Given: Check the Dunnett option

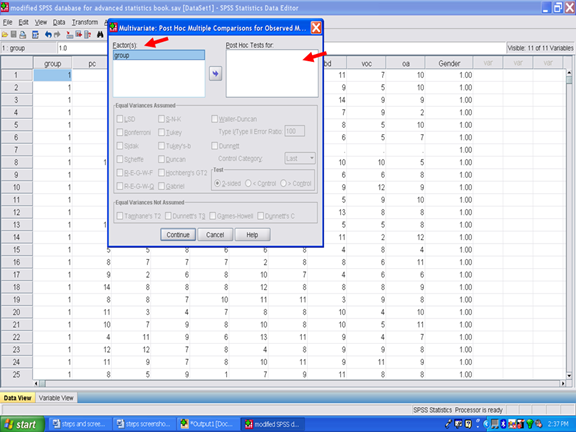Looking at the screenshot, I should click(x=215, y=146).
